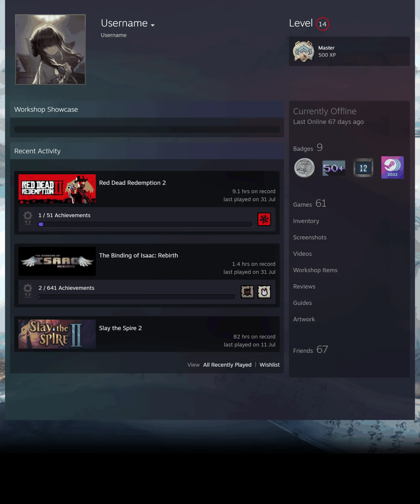Open the Badges 9 link

tap(308, 148)
